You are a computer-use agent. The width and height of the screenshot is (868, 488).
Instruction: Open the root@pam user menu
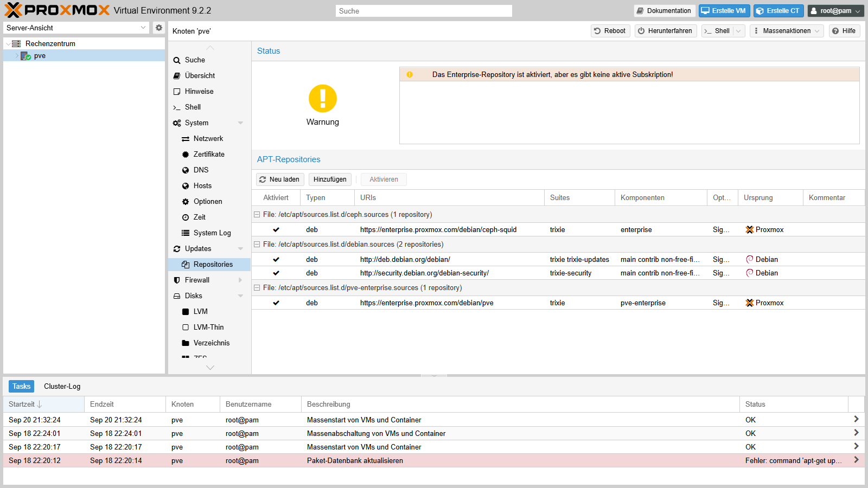835,11
